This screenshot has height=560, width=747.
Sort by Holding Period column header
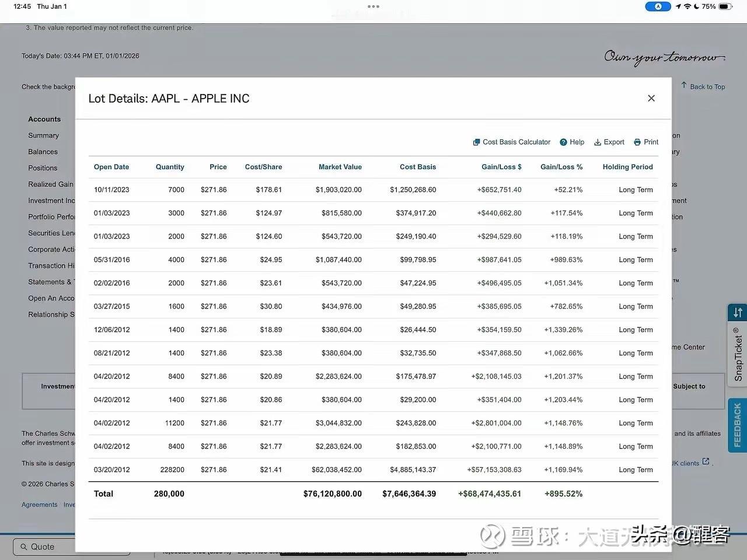[628, 167]
